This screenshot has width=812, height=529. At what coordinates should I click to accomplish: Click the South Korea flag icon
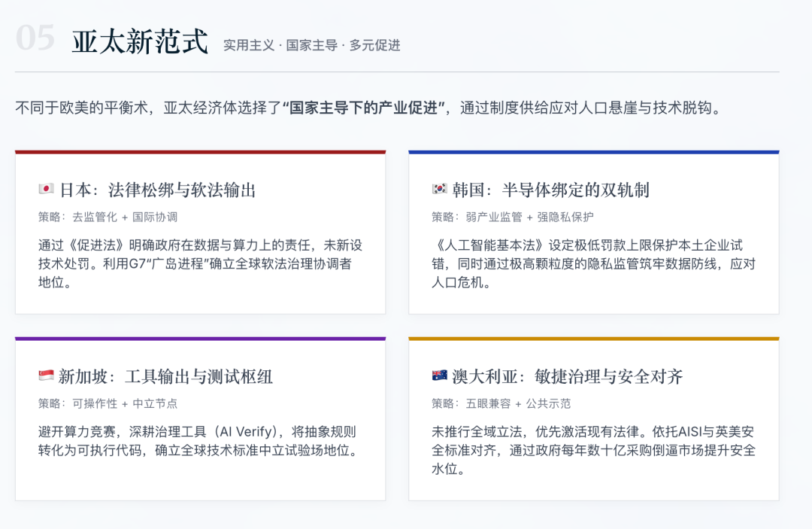point(440,190)
